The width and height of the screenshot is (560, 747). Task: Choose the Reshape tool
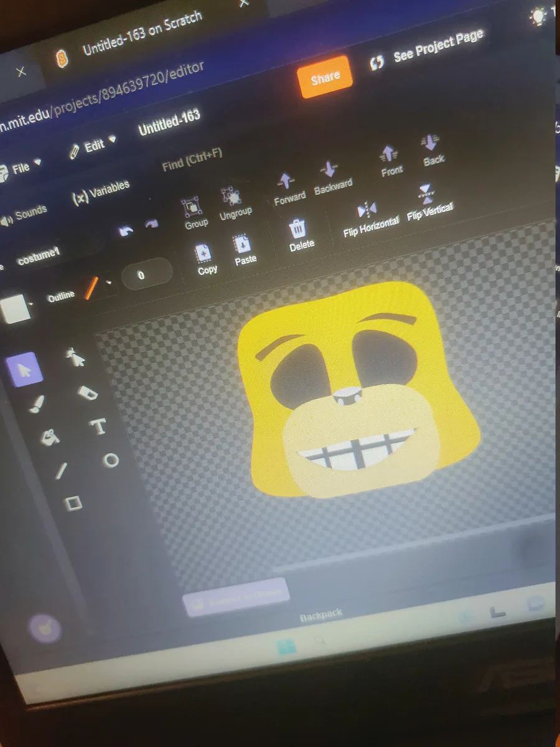pos(77,357)
